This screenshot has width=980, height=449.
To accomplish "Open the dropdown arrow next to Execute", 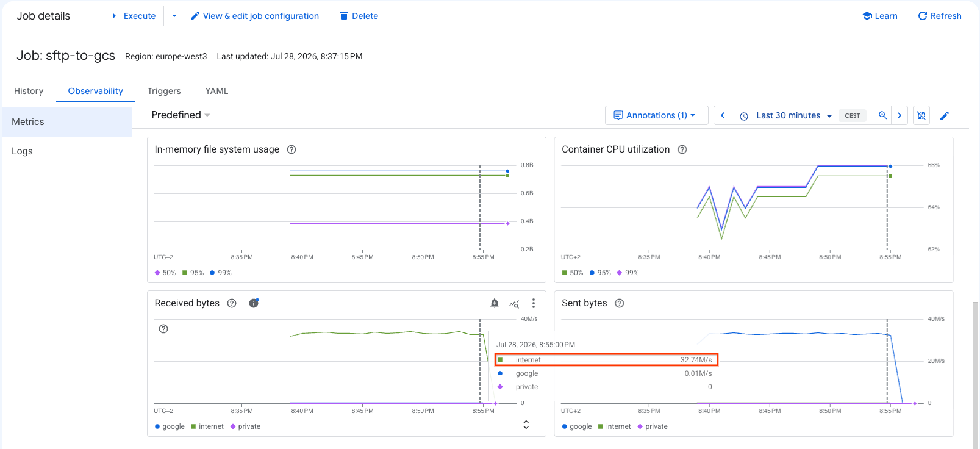I will coord(174,16).
